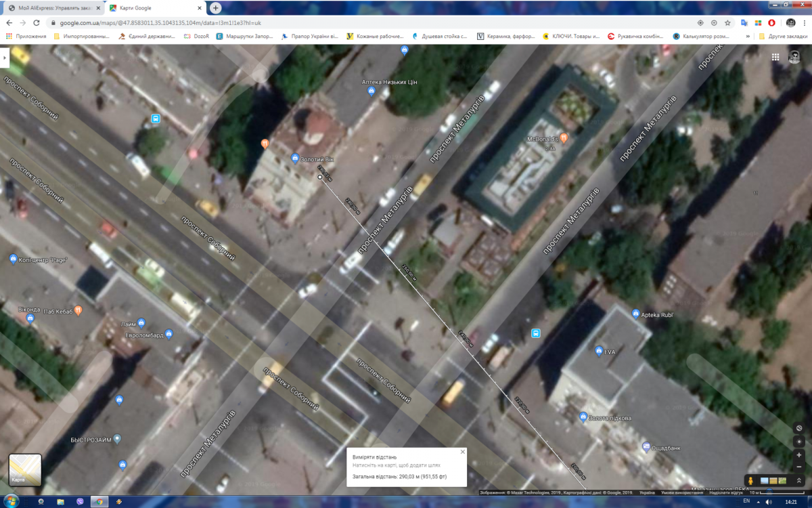
Task: Zoom in with the map plus button
Action: coord(799,454)
